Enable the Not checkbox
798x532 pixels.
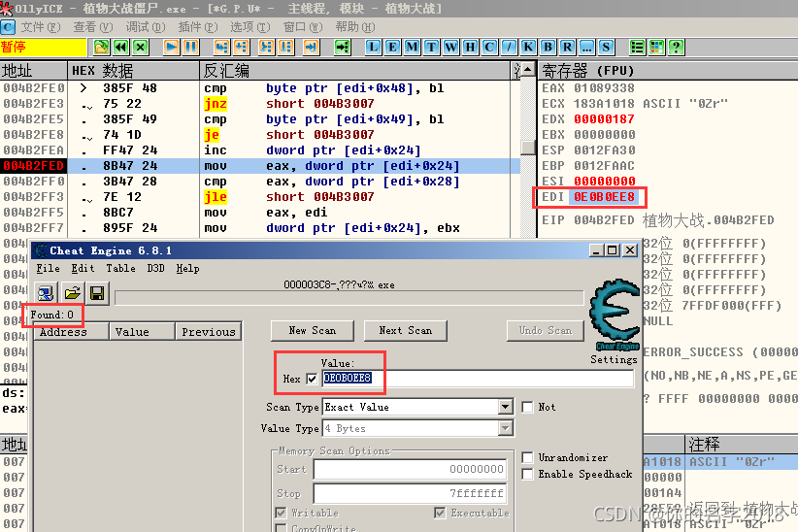click(x=528, y=407)
